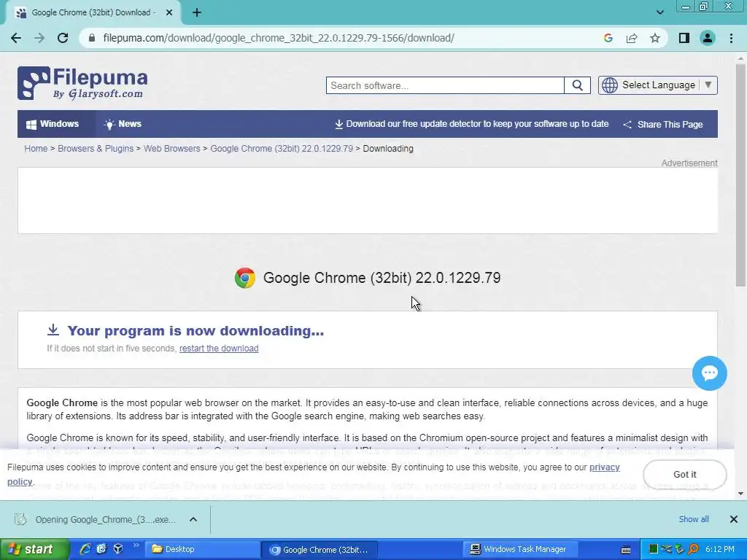Viewport: 747px width, 560px height.
Task: Expand the download item options chevron
Action: (x=193, y=519)
